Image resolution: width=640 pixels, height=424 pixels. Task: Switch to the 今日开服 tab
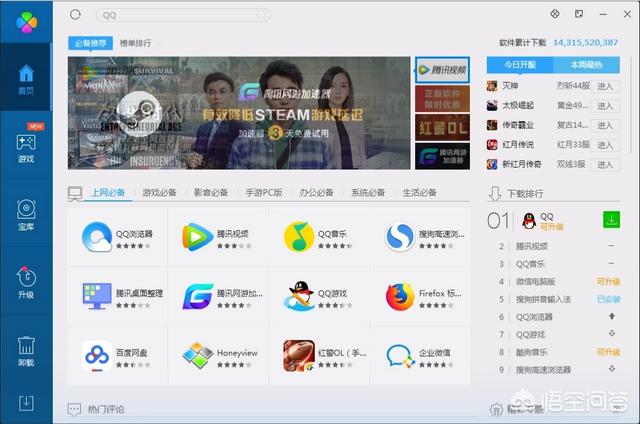(x=520, y=65)
